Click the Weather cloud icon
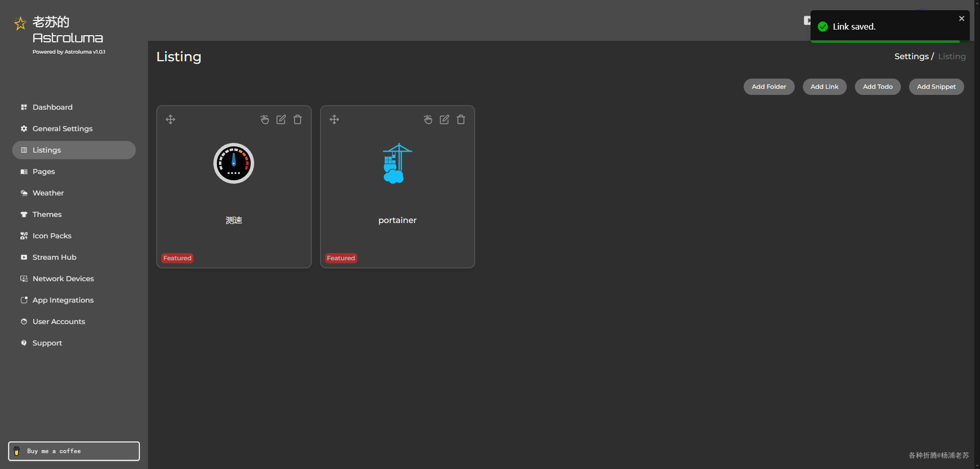The width and height of the screenshot is (980, 469). pyautogui.click(x=23, y=193)
